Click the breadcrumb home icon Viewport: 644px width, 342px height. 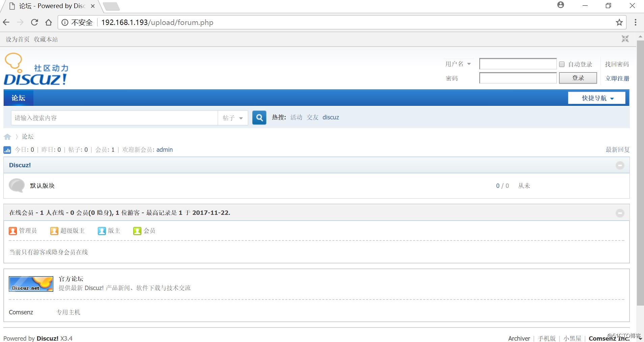pos(7,137)
